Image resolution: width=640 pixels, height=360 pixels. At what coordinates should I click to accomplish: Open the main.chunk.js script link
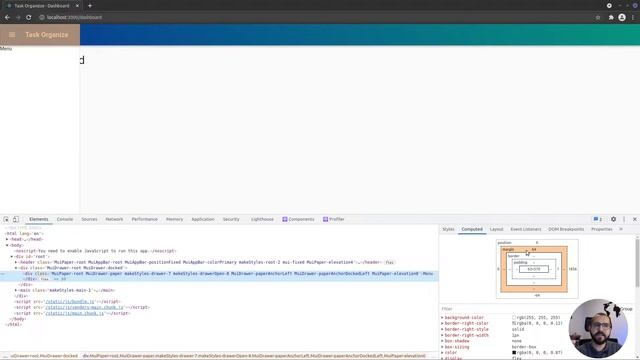pos(74,313)
